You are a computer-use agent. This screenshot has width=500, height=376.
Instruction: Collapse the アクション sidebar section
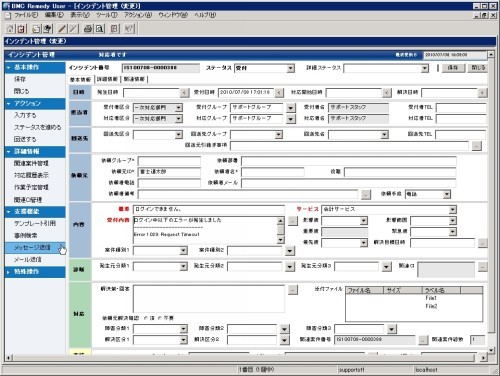coord(35,104)
